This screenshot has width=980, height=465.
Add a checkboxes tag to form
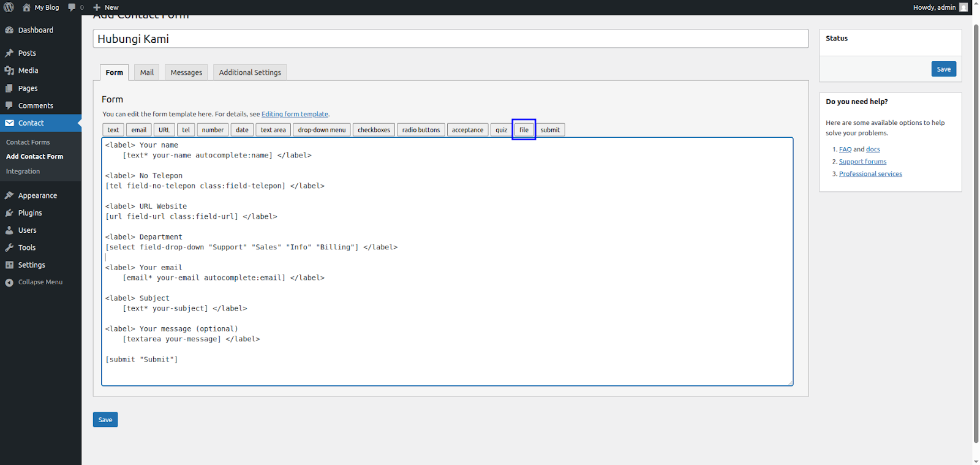pos(374,130)
